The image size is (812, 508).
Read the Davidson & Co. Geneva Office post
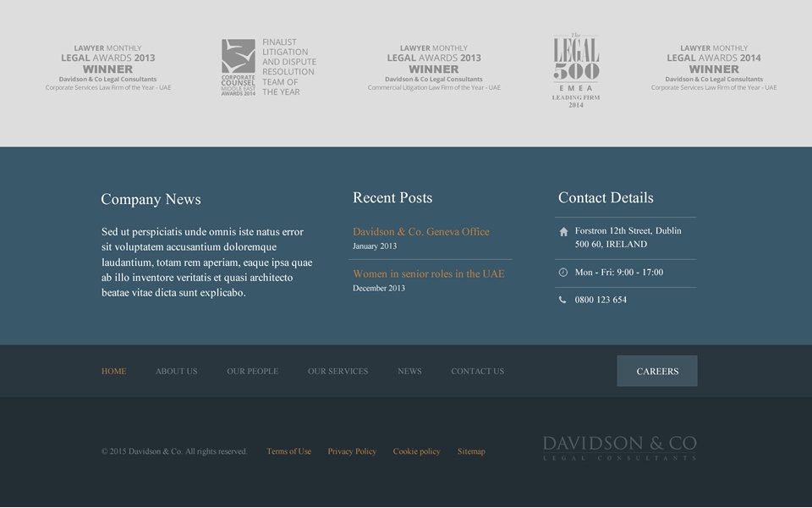(420, 232)
